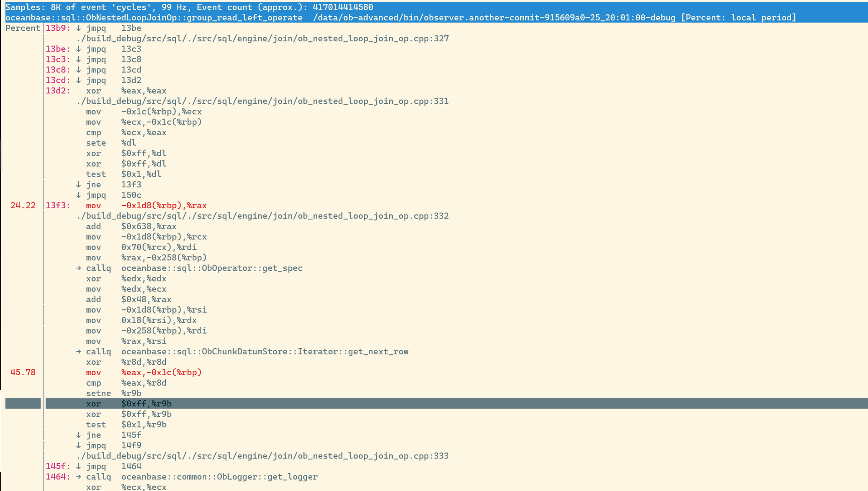Screen dimensions: 868x491
Task: Select callq ObLogger::get_logger line
Action: (181, 476)
